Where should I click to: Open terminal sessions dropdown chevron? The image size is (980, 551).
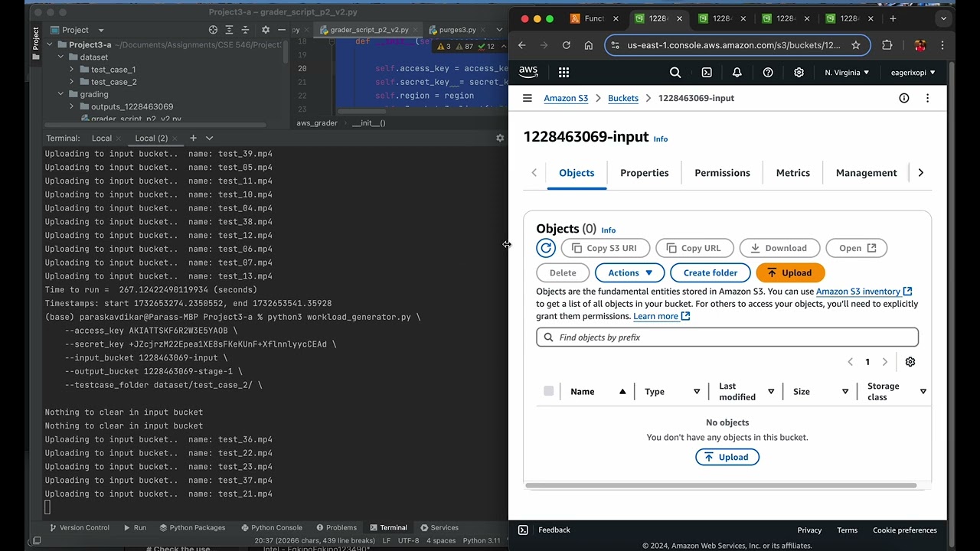coord(209,138)
